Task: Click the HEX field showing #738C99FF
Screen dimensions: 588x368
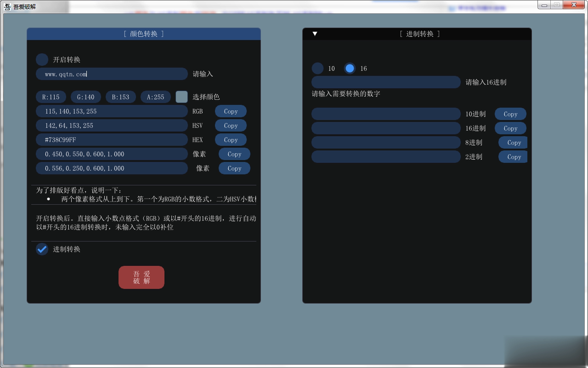Action: (112, 140)
